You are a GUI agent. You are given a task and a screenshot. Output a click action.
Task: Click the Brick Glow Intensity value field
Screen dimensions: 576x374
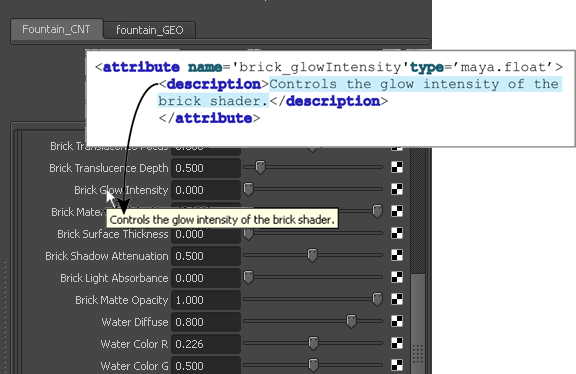click(x=206, y=190)
